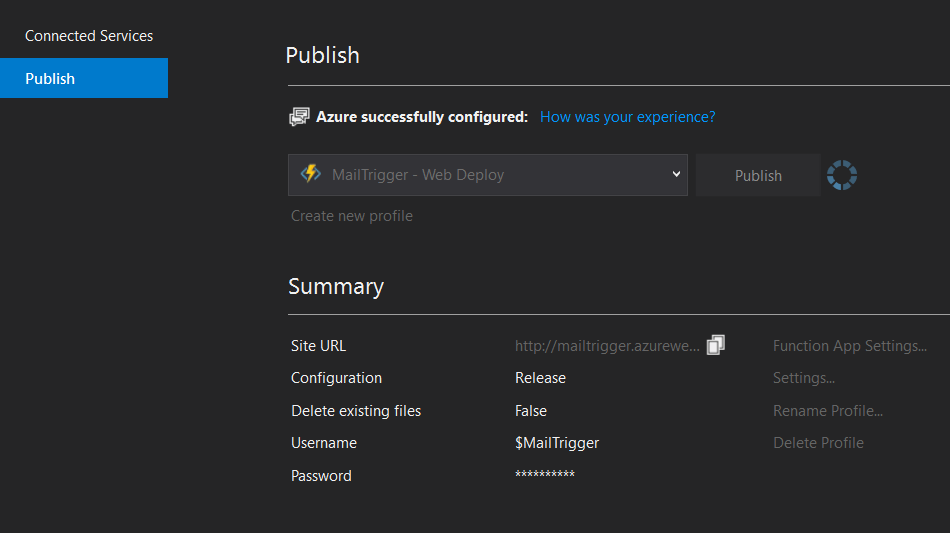The image size is (950, 533).
Task: Open the Connected Services tab
Action: (x=88, y=36)
